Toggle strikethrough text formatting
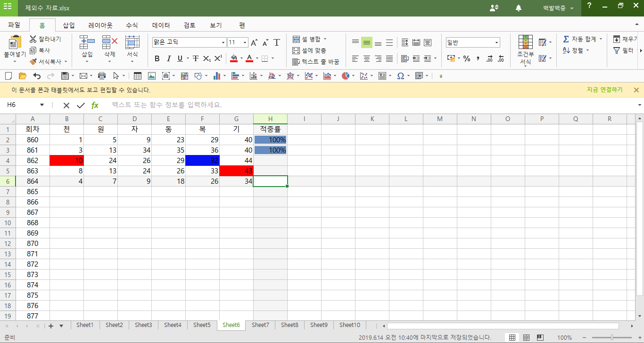This screenshot has width=644, height=343. coord(195,58)
